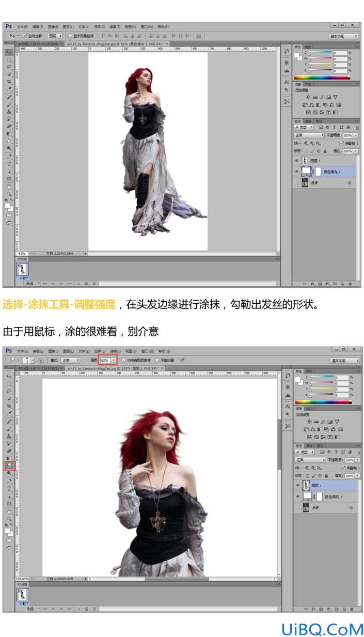Viewport: 364px width, 637px height.
Task: Select the Zoom tool in upper screenshot
Action: [x=9, y=194]
